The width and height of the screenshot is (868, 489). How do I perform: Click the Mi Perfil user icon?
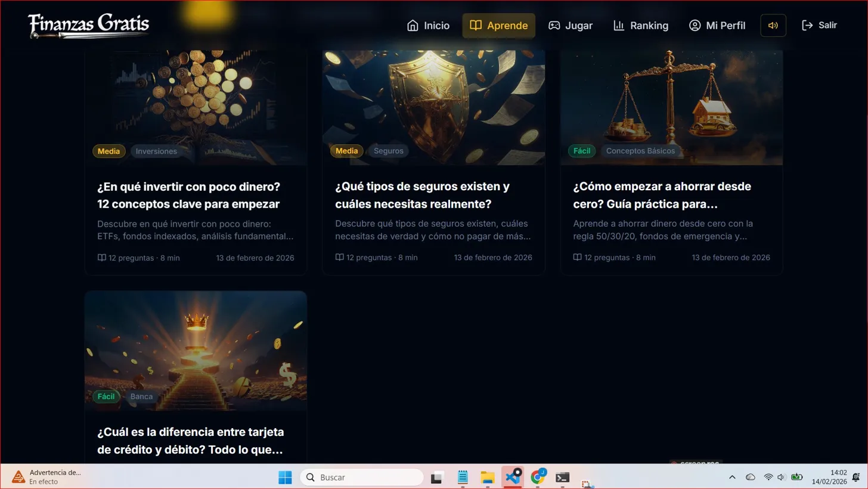point(695,25)
